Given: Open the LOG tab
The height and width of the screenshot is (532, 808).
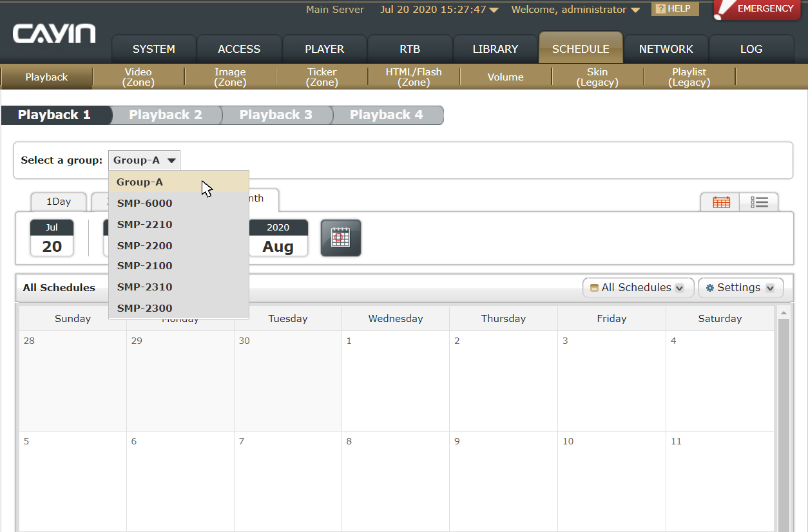Looking at the screenshot, I should coord(751,49).
